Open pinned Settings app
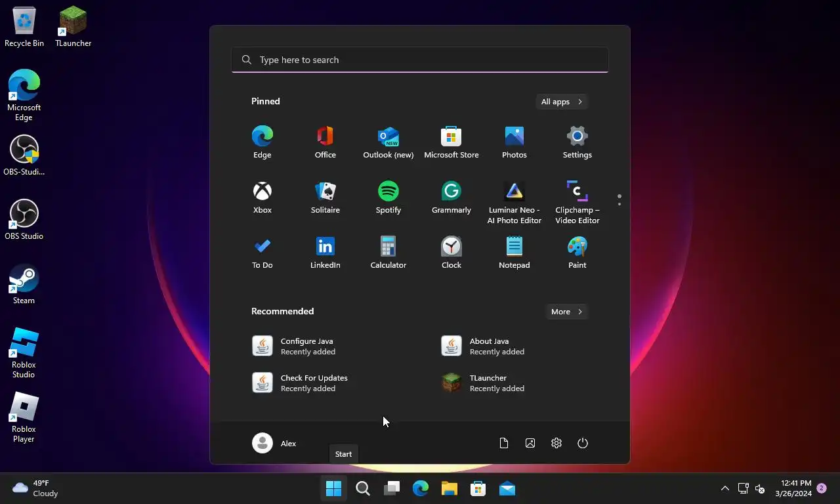The image size is (840, 504). [577, 142]
